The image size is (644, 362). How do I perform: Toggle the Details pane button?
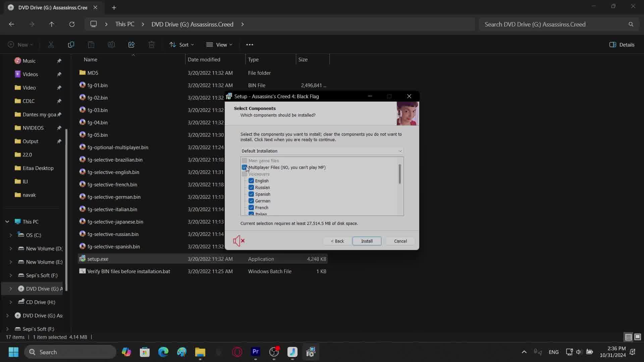(x=622, y=45)
